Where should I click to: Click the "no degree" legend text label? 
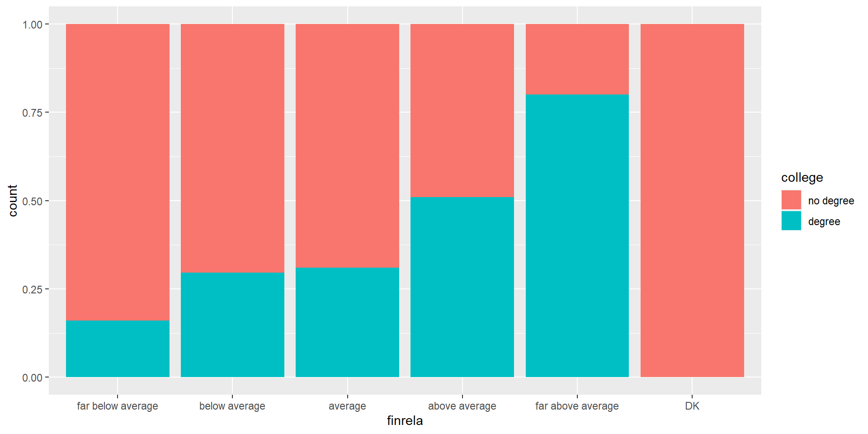[x=831, y=201]
